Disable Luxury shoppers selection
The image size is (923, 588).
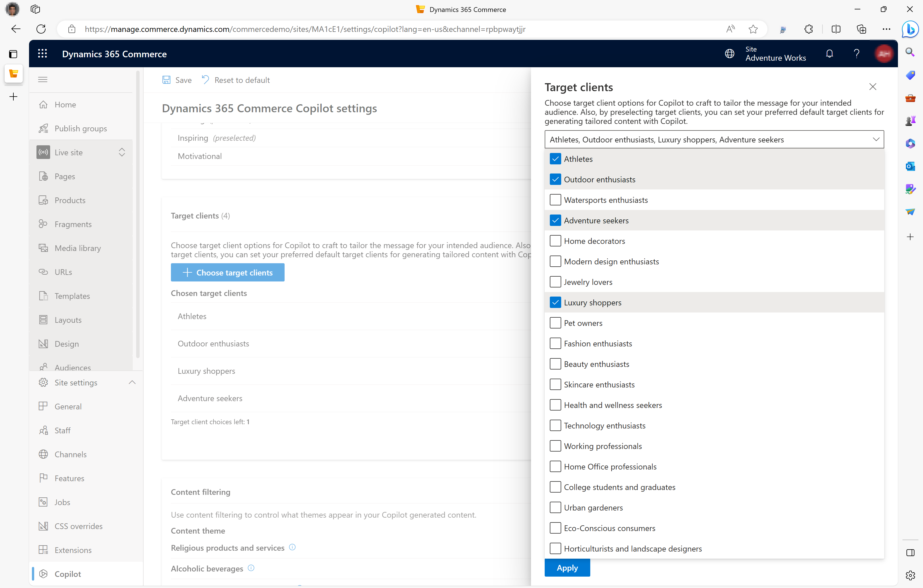coord(555,302)
